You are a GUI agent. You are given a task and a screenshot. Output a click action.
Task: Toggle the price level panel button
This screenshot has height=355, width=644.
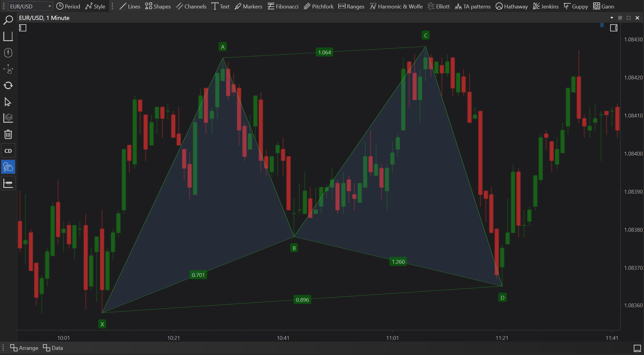pyautogui.click(x=8, y=183)
